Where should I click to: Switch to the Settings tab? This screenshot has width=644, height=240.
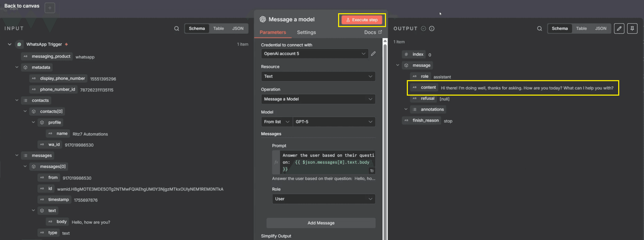point(306,32)
